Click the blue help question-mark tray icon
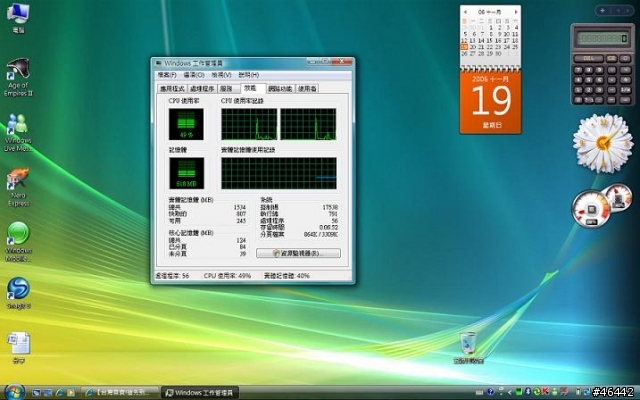The image size is (640, 400). point(491,392)
